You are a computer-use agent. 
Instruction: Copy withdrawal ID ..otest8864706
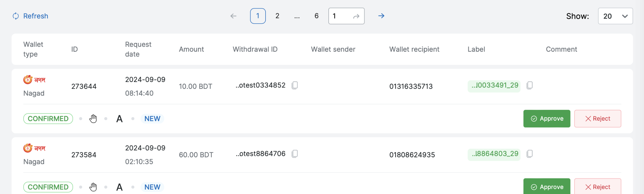[295, 154]
